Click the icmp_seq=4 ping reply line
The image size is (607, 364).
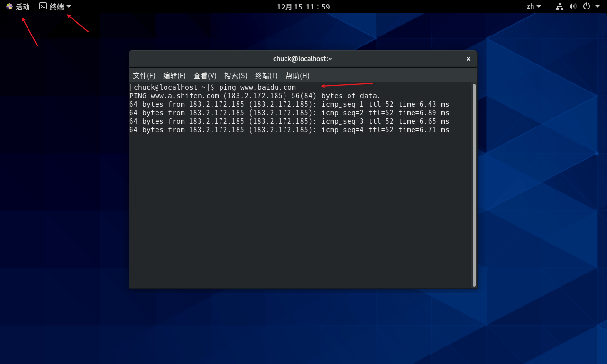click(289, 130)
